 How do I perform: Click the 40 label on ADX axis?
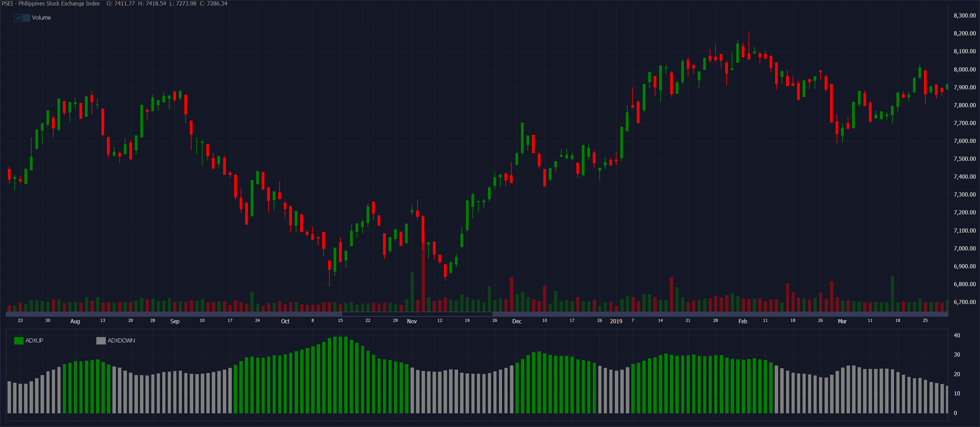(x=957, y=335)
